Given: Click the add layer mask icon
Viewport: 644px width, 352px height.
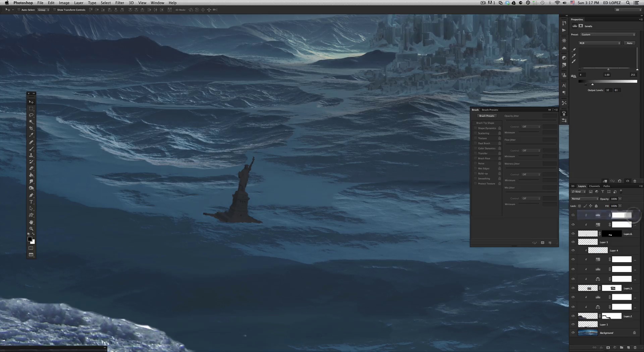Looking at the screenshot, I should 608,347.
